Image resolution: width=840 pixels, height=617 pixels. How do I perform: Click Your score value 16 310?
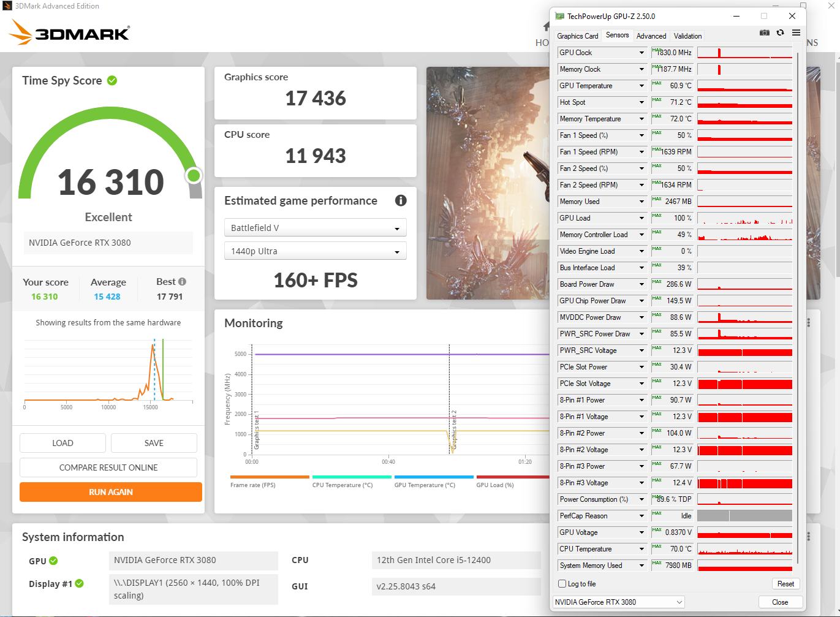tap(45, 297)
